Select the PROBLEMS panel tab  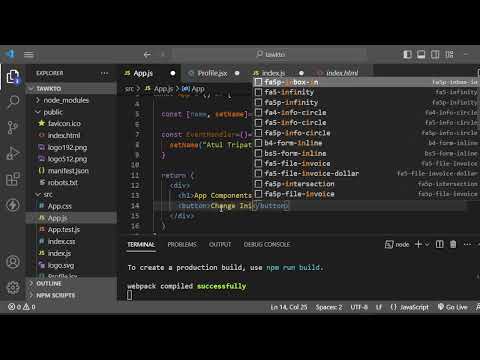[182, 244]
